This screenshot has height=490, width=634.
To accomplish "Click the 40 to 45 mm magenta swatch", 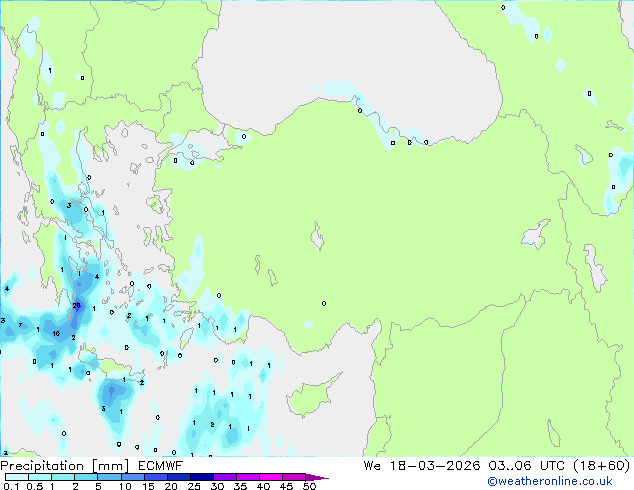I will point(271,477).
